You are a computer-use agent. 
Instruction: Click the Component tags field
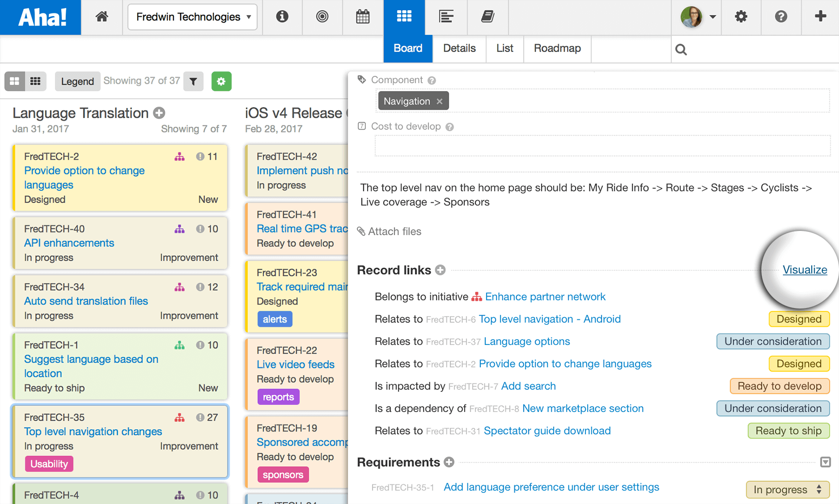[x=602, y=101]
